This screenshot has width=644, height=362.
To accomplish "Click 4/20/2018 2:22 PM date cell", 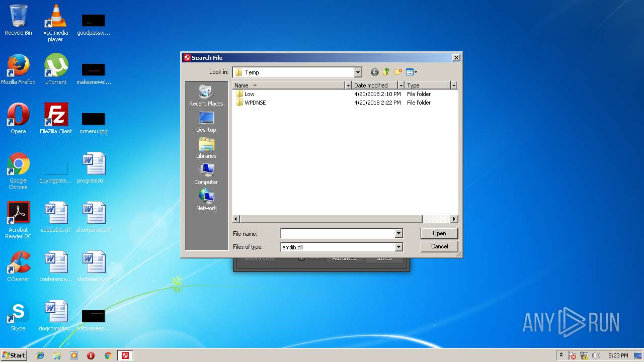I will (377, 103).
